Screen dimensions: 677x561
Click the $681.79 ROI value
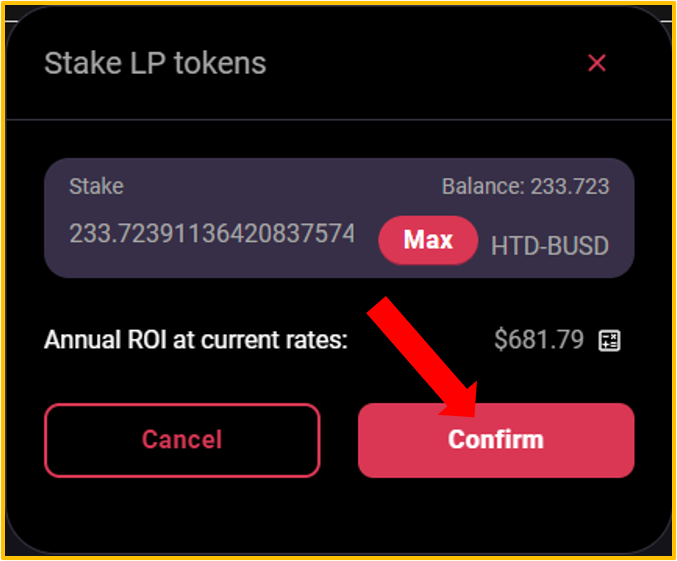click(x=539, y=339)
